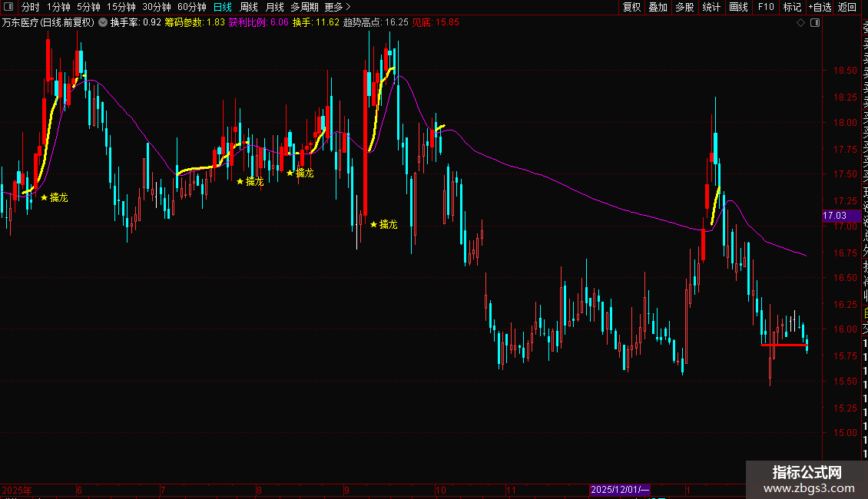The width and height of the screenshot is (868, 499).
Task: Click the 16.00 price axis label
Action: pos(845,329)
